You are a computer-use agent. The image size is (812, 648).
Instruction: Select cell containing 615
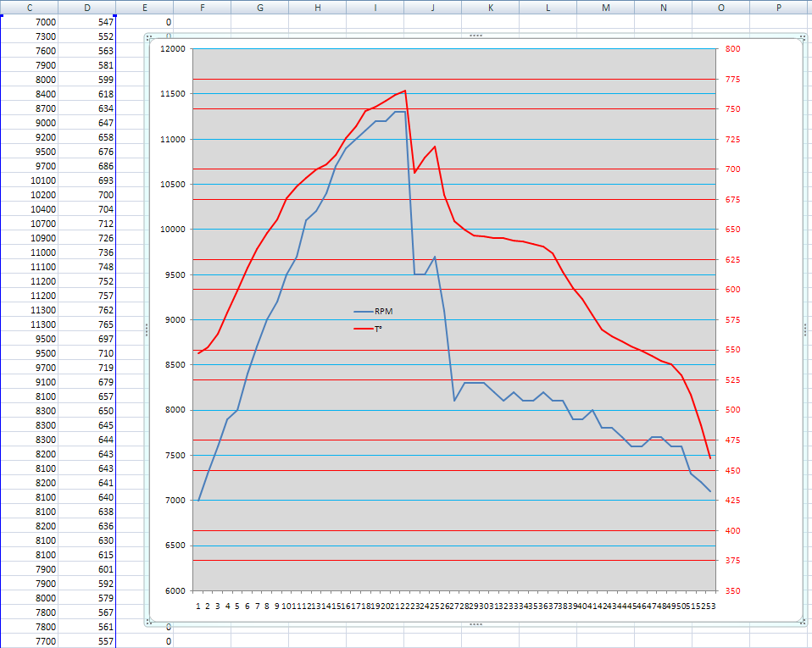87,554
